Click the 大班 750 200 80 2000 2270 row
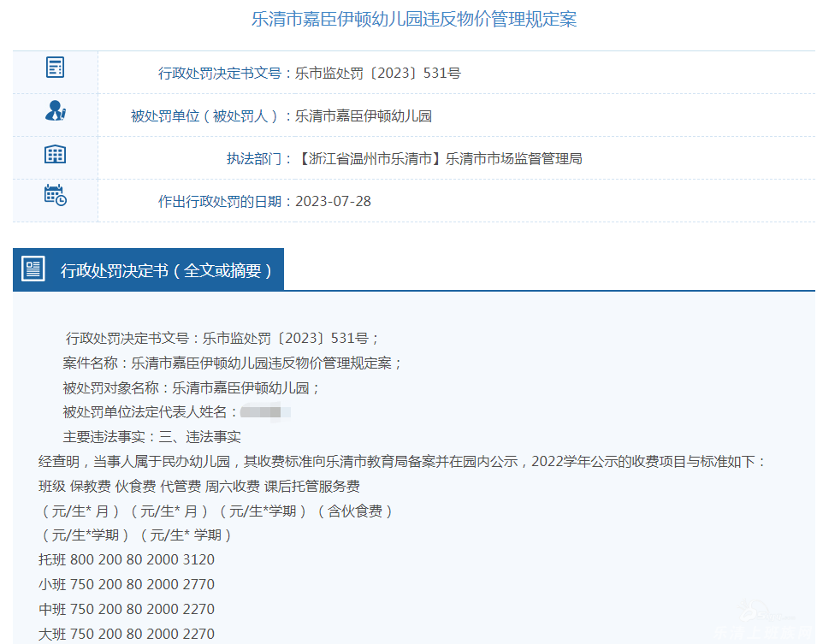The height and width of the screenshot is (644, 817). click(127, 634)
